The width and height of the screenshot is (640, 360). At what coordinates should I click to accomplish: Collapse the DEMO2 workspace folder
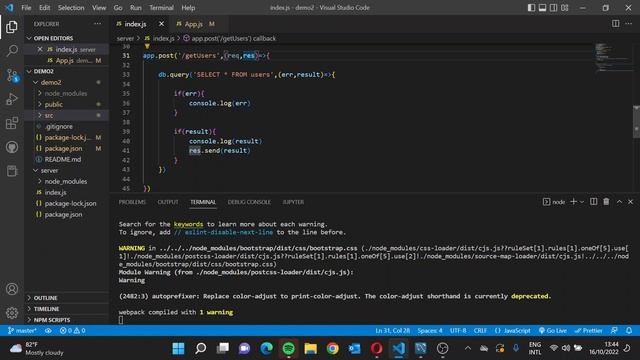click(67, 71)
